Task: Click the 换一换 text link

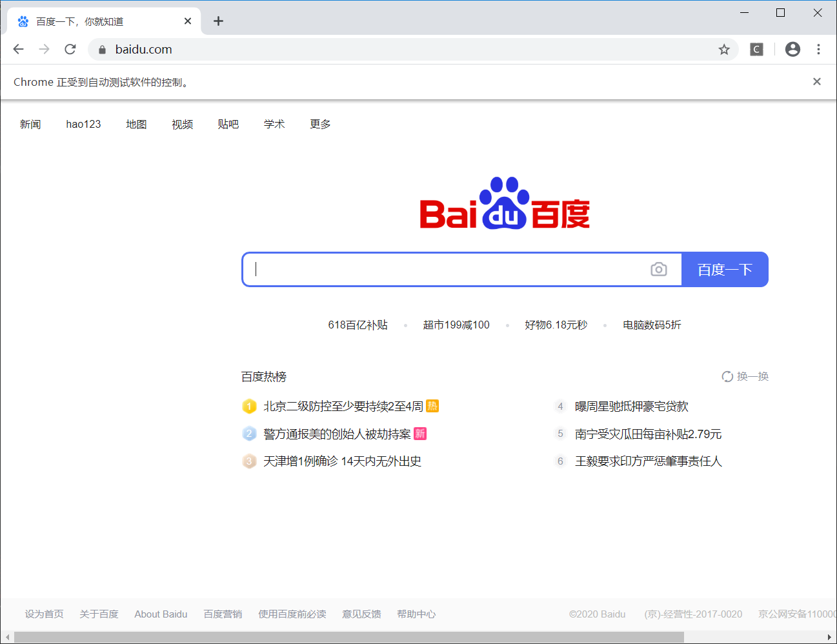Action: (x=752, y=376)
